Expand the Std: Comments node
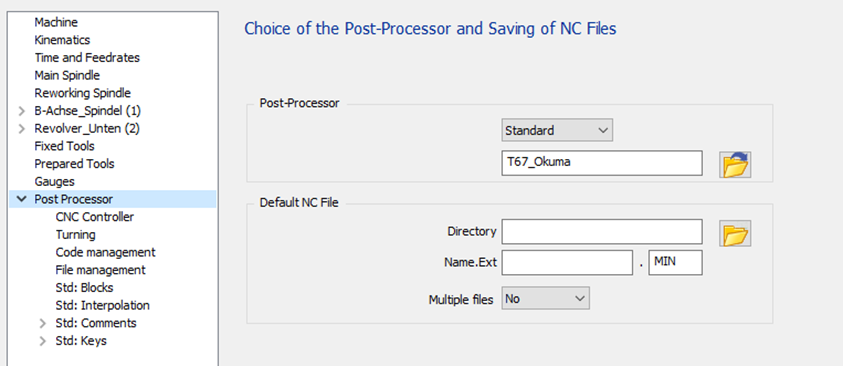Screen dimensions: 843x366 click(x=43, y=324)
